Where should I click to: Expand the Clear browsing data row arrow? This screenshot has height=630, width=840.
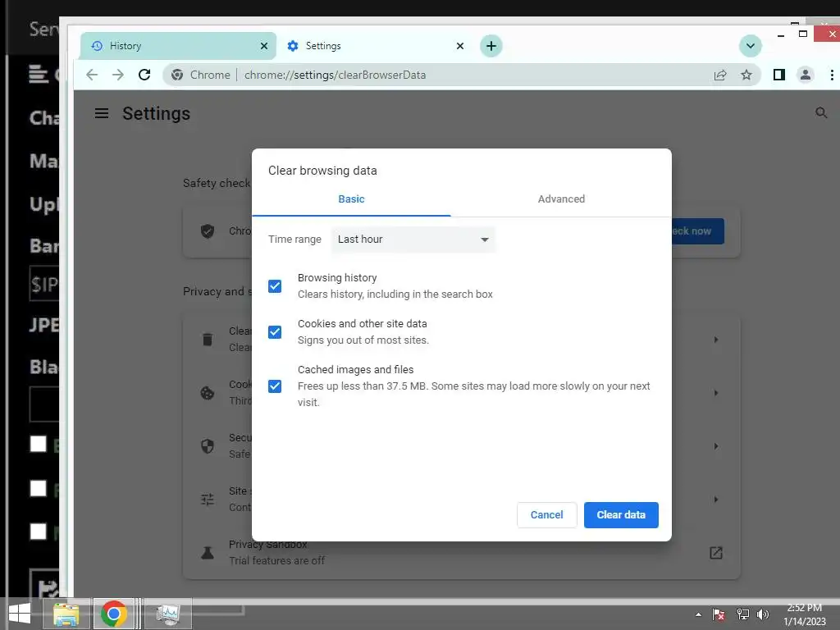(716, 340)
